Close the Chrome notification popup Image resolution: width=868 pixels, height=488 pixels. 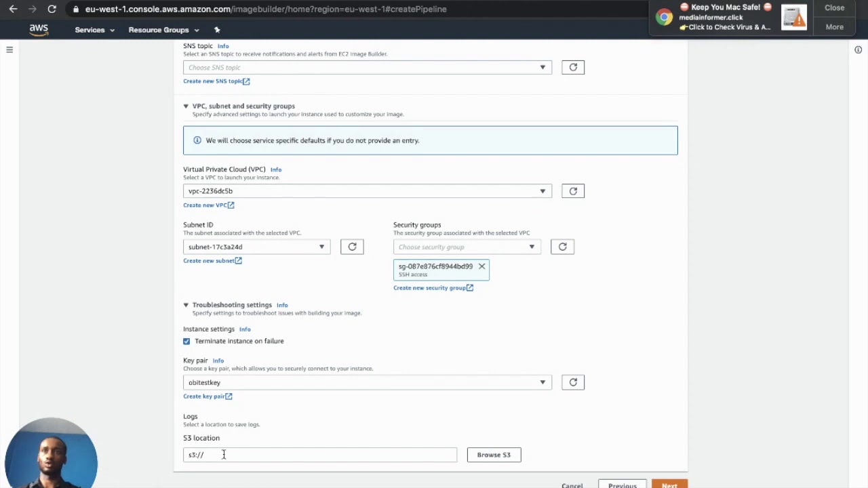point(834,8)
